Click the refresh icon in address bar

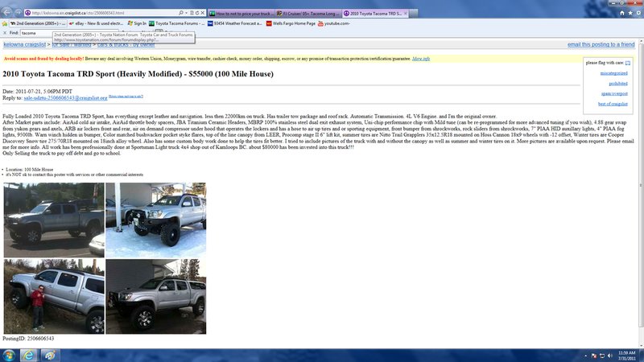click(x=197, y=13)
